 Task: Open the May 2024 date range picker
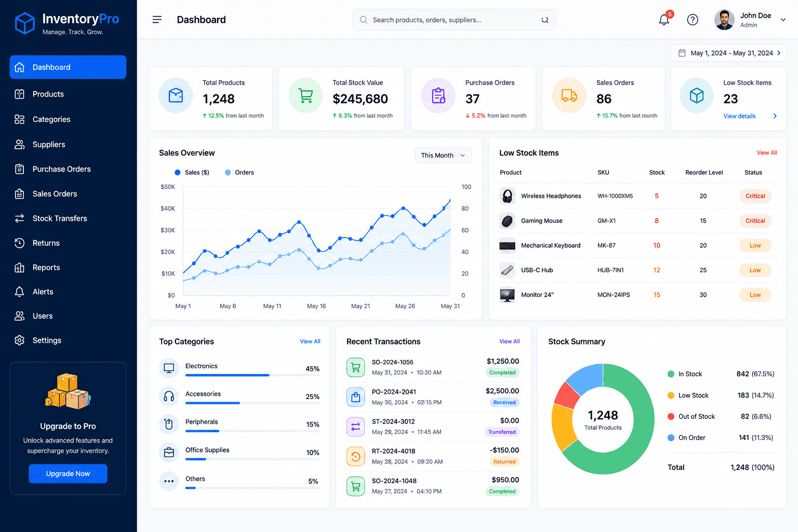[x=728, y=53]
